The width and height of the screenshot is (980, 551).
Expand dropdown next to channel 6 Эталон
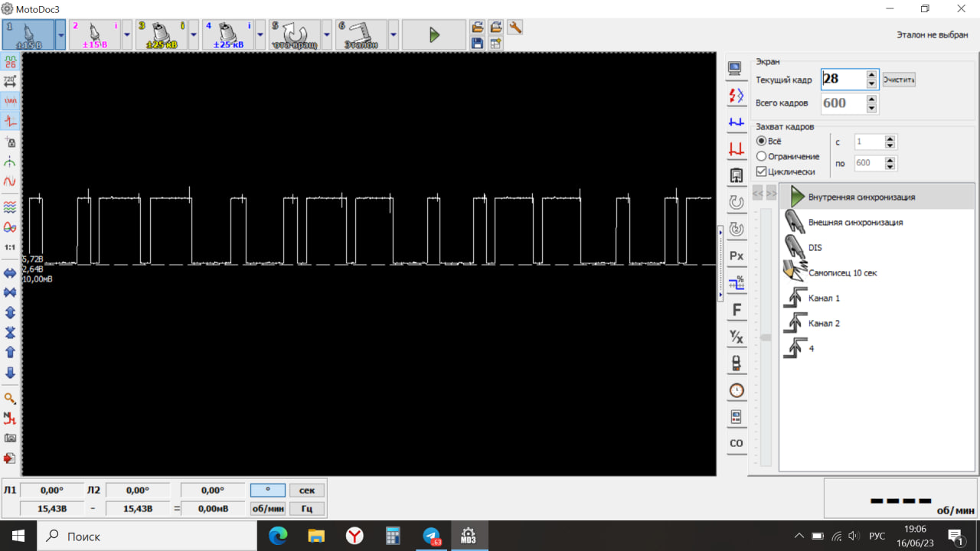pyautogui.click(x=394, y=35)
